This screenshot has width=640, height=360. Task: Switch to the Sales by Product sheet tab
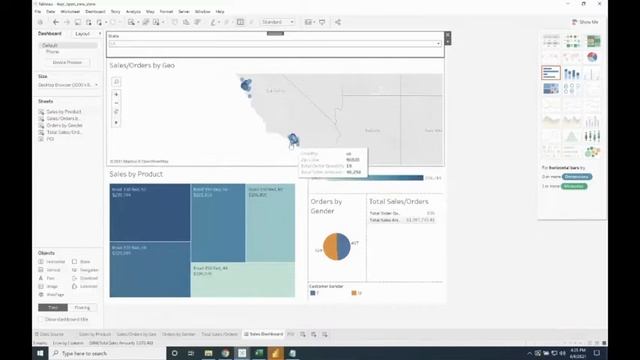click(x=95, y=334)
